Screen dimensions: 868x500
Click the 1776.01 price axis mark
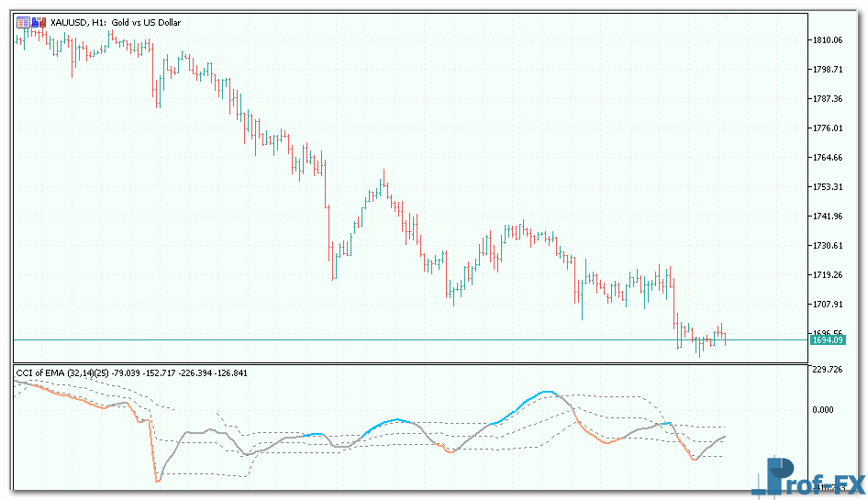click(827, 128)
